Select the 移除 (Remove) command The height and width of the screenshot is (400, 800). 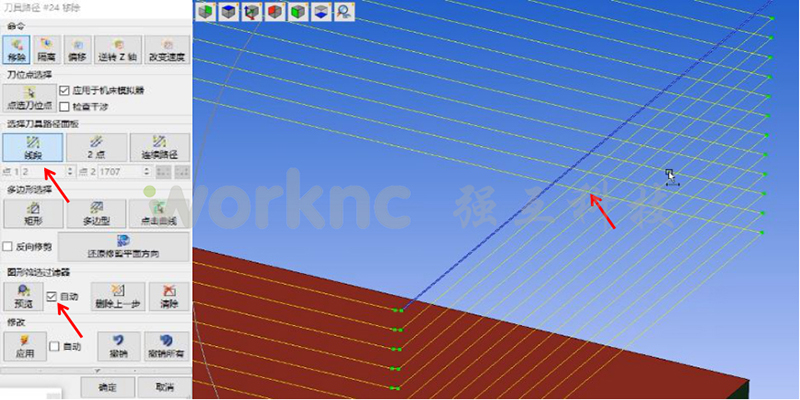pos(17,49)
